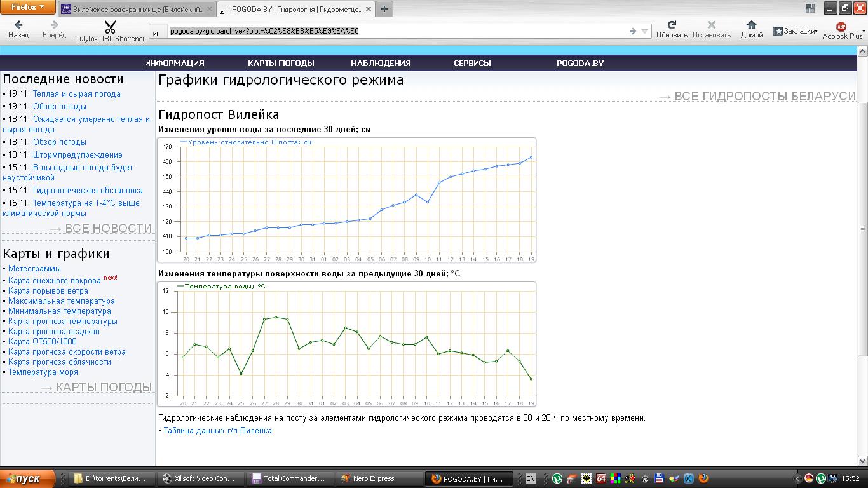868x488 pixels.
Task: Open the НАБЛЮДЕНИЯ menu on the site
Action: coord(381,63)
